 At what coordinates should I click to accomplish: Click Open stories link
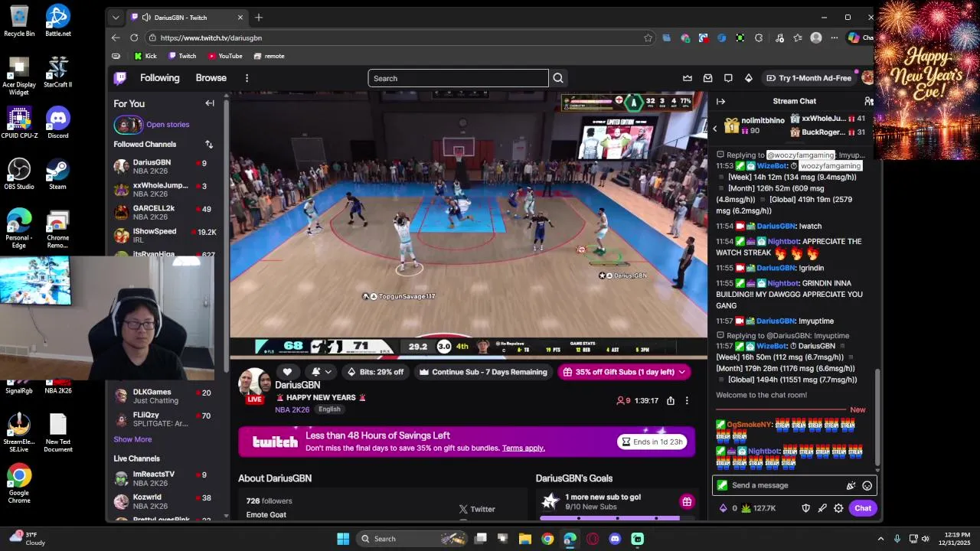(x=168, y=125)
